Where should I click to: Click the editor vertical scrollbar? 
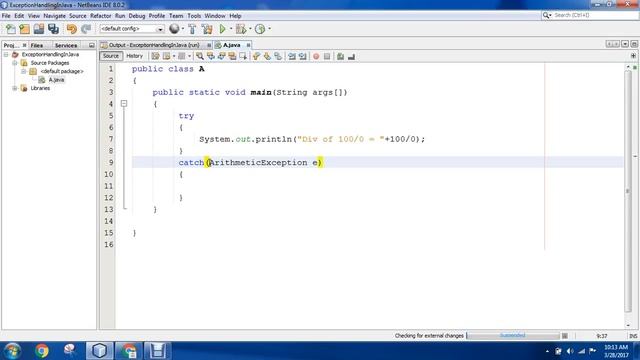click(x=628, y=192)
